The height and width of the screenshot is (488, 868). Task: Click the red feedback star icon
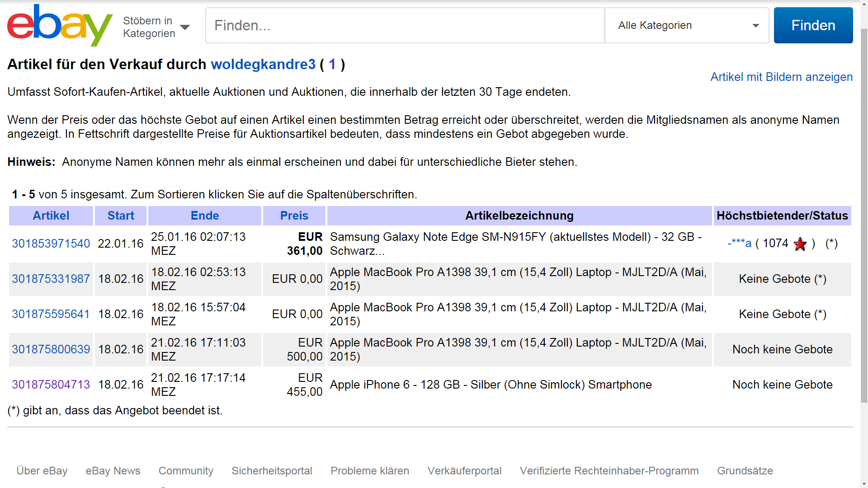pyautogui.click(x=800, y=244)
